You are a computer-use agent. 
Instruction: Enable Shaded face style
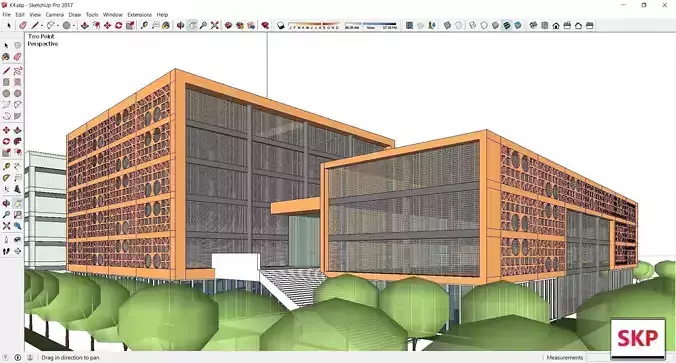pos(495,25)
